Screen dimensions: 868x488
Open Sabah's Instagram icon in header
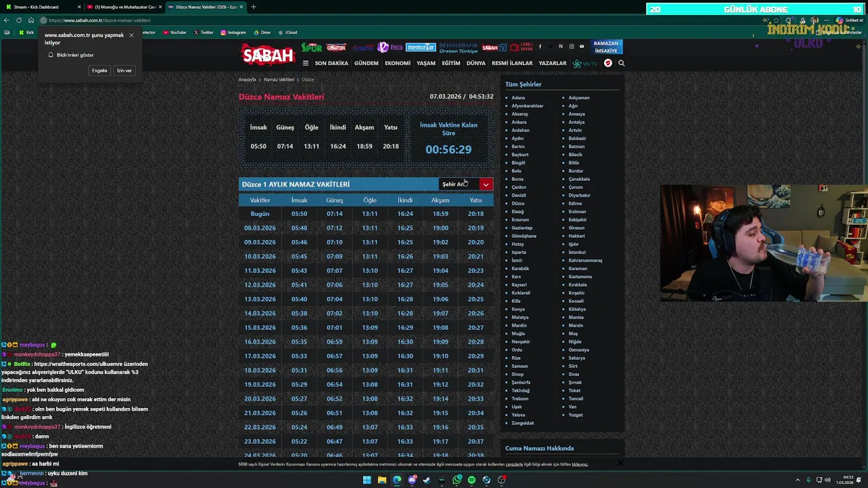[571, 47]
